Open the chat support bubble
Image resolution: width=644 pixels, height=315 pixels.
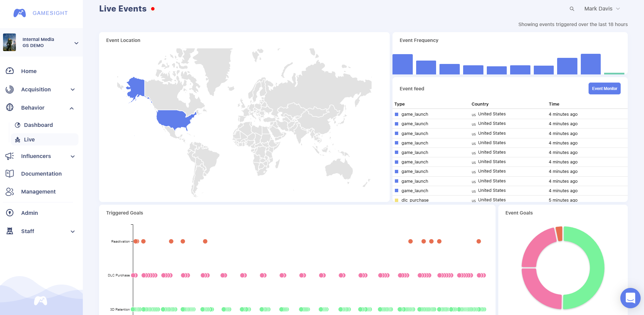tap(630, 298)
